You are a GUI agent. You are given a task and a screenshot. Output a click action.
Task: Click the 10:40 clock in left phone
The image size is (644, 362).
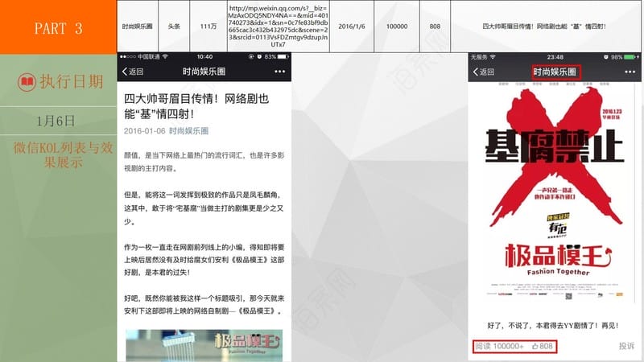(x=204, y=56)
